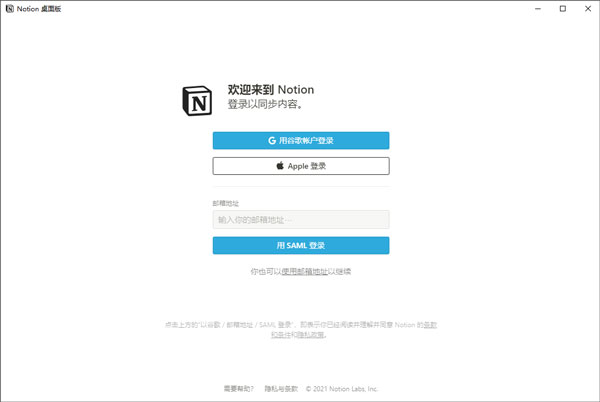Click the Notion logo icon
600x402 pixels.
tap(197, 100)
